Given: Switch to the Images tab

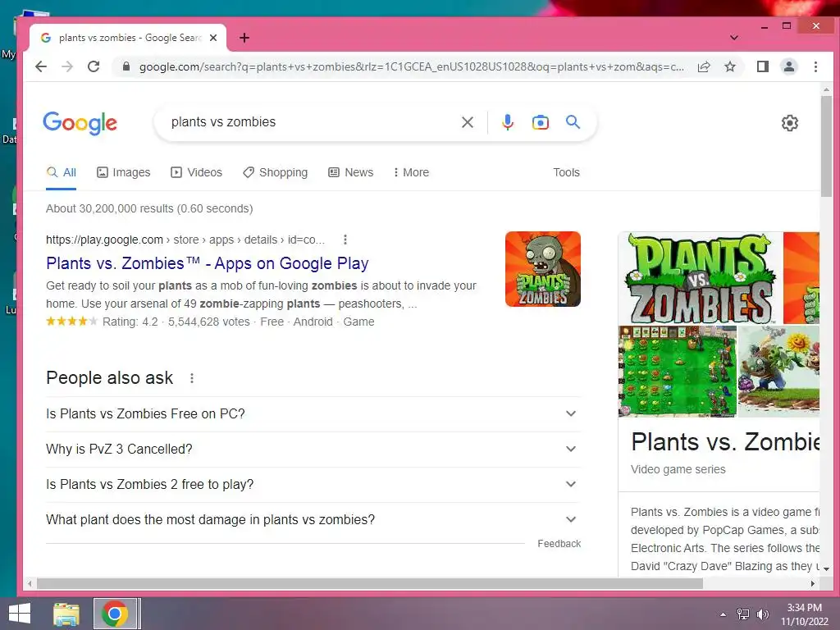Looking at the screenshot, I should [x=123, y=172].
